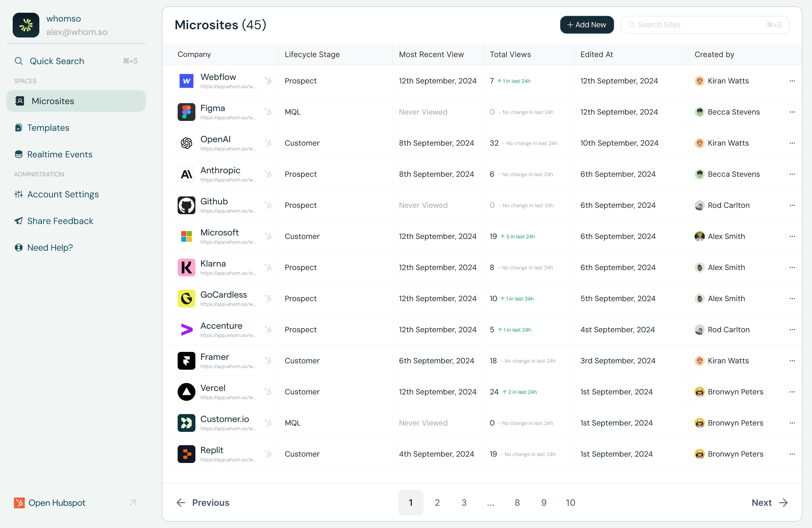This screenshot has width=812, height=528.
Task: Click the Customer.io company icon
Action: (x=187, y=423)
